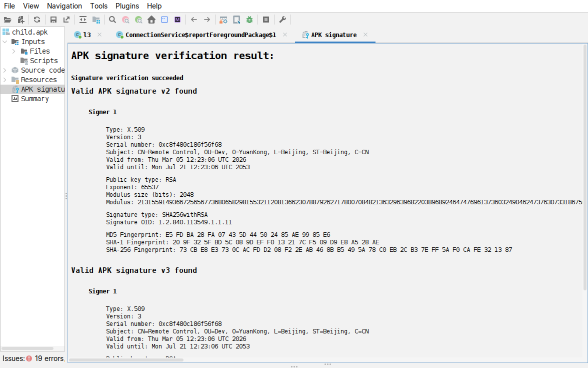This screenshot has height=368, width=588.
Task: Open the Navigation menu
Action: (x=64, y=6)
